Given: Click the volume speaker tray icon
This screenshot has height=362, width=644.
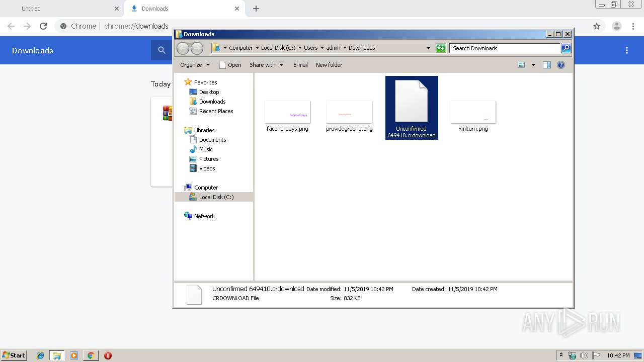Looking at the screenshot, I should point(584,355).
